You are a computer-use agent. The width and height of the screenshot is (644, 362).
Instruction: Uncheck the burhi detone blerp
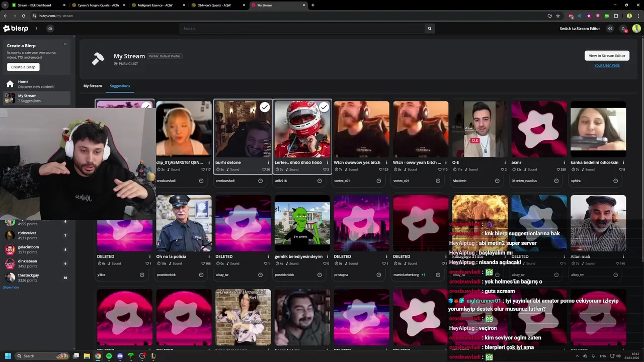[x=265, y=107]
